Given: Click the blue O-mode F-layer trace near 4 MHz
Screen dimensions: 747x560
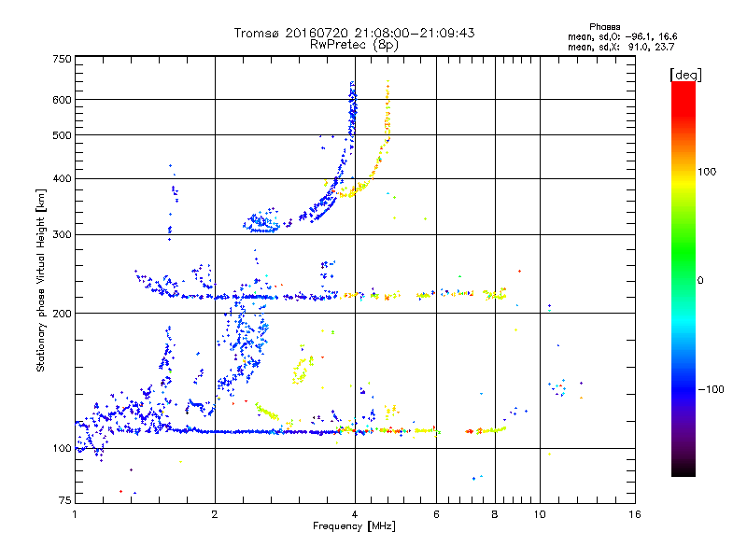Looking at the screenshot, I should point(353,112).
